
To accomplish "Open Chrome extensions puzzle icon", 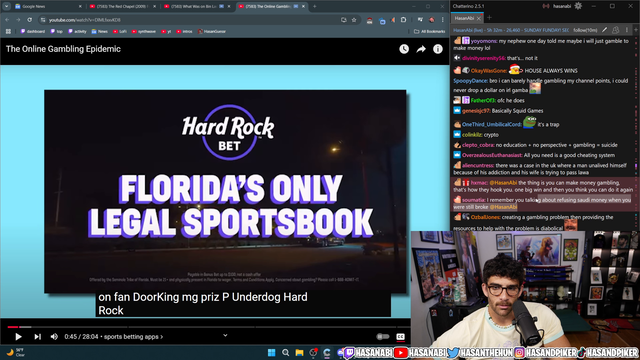I will pyautogui.click(x=403, y=20).
